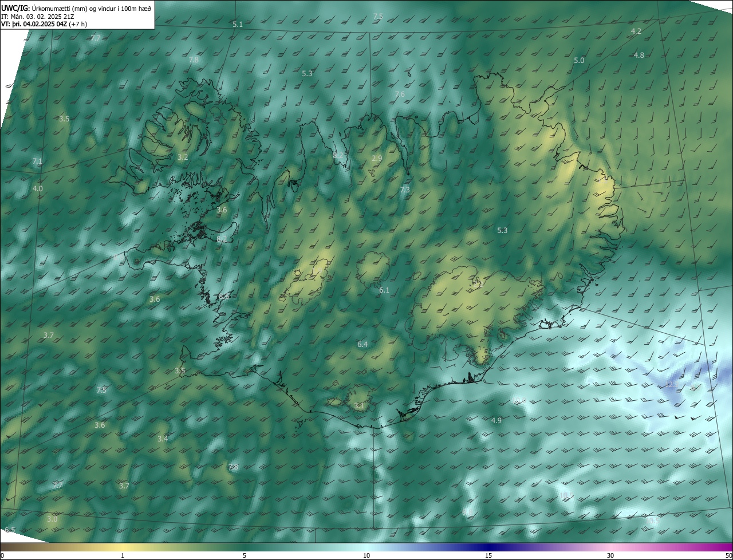Click the '4.8' value label on map
The width and height of the screenshot is (733, 560).
click(639, 55)
